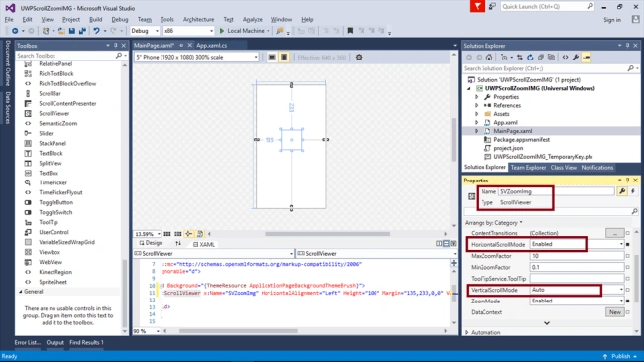Select Slider control in Toolbox
644x362 pixels.
click(x=46, y=133)
